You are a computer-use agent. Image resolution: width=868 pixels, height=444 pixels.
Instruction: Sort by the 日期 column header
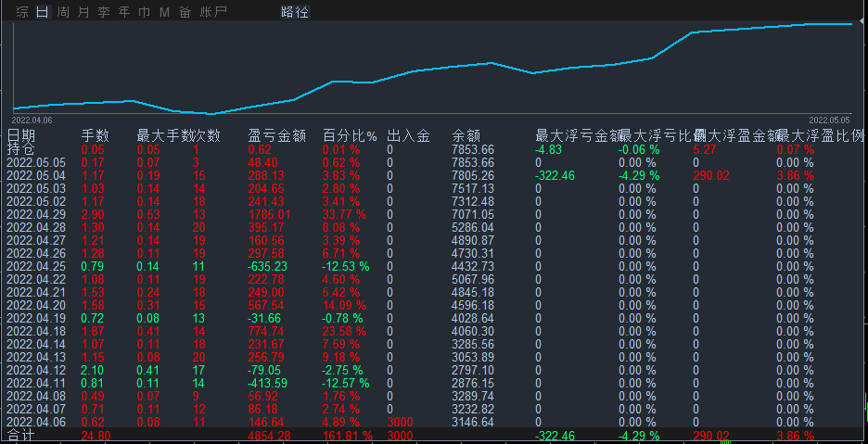tap(21, 135)
